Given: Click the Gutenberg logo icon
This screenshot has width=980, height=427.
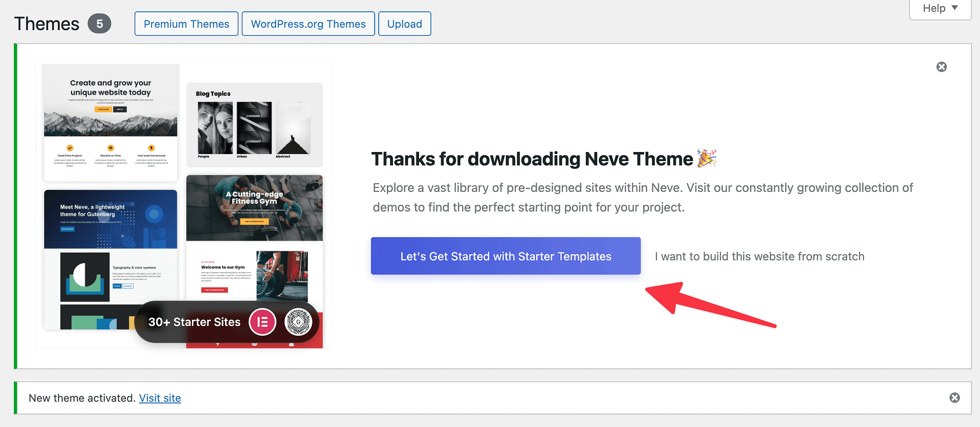Looking at the screenshot, I should [298, 322].
